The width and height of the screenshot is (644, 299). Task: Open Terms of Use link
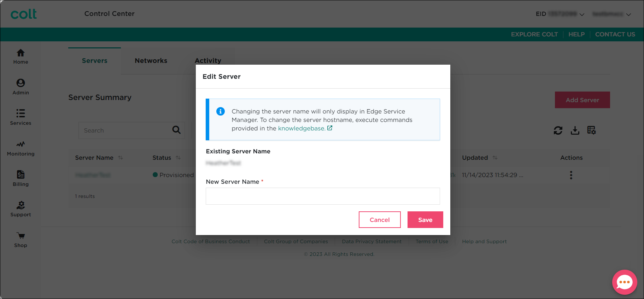pos(432,241)
